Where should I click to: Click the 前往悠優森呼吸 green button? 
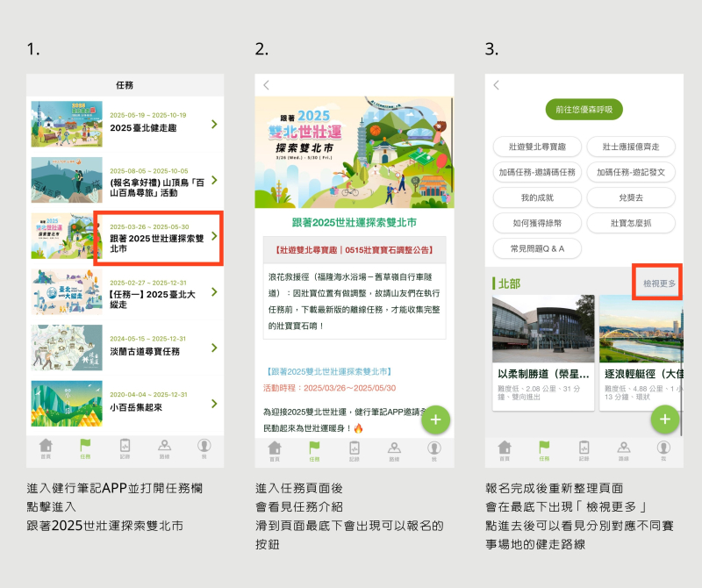(x=584, y=110)
